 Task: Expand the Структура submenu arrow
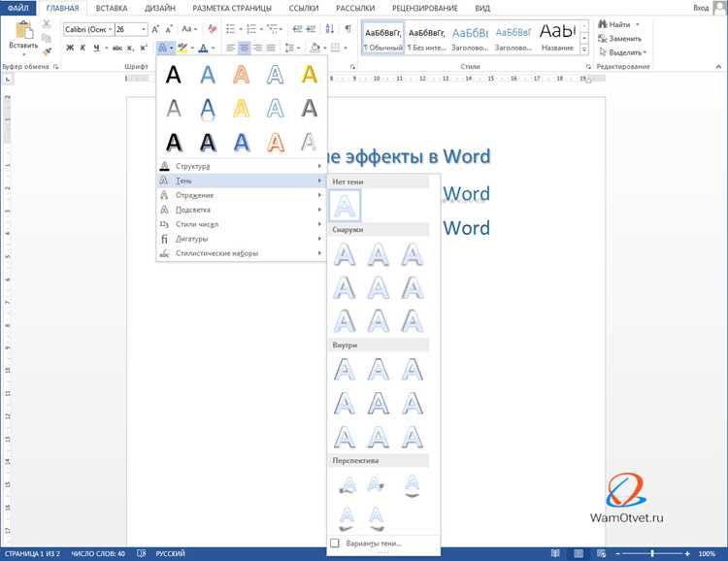[x=319, y=166]
